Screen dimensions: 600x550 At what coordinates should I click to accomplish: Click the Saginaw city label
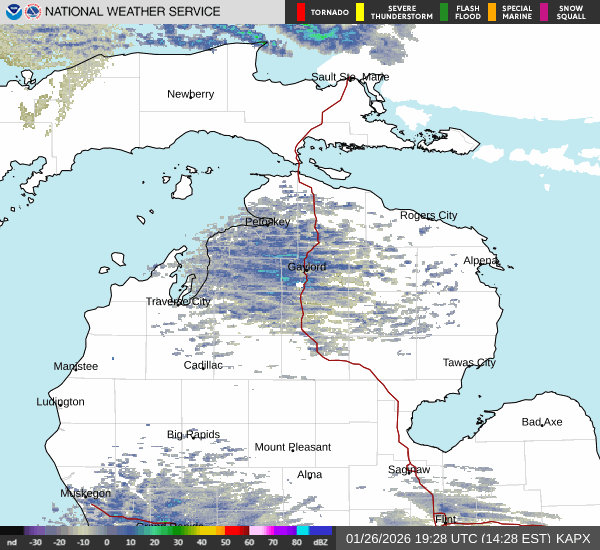click(x=409, y=469)
